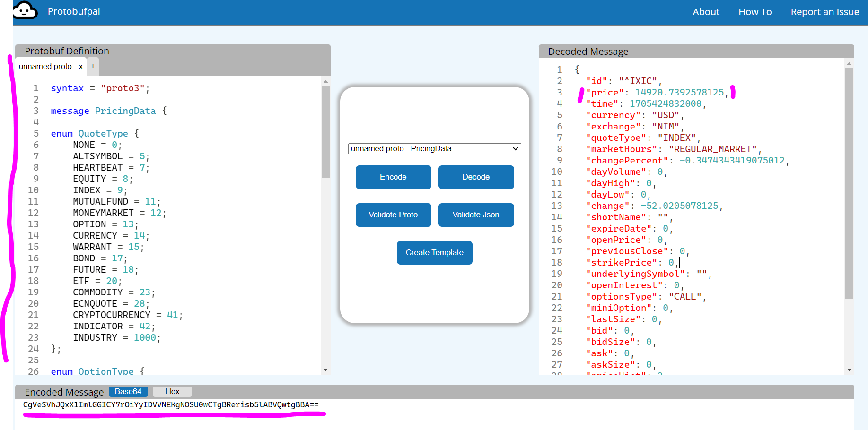Click the Validate Json button

point(476,215)
